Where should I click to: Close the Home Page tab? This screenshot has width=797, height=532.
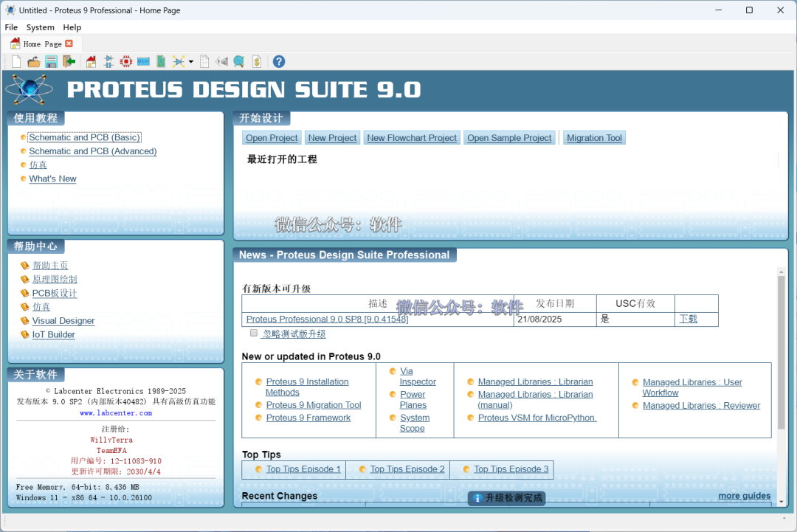69,44
